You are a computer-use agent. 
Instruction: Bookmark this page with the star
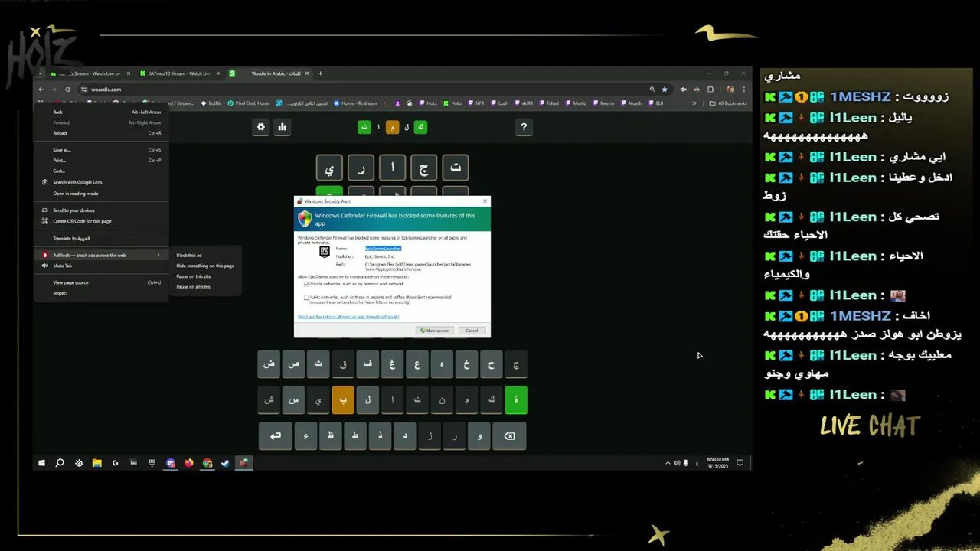(x=665, y=90)
